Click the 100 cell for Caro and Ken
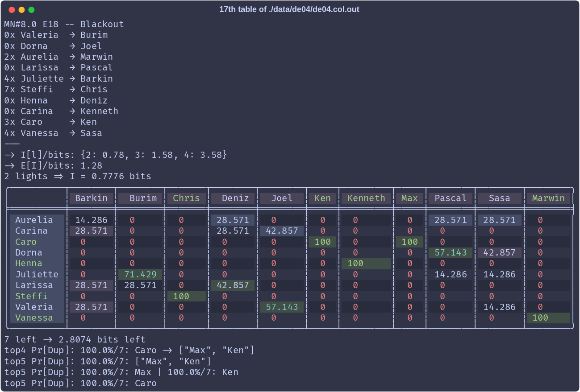Image resolution: width=580 pixels, height=392 pixels. pos(322,242)
